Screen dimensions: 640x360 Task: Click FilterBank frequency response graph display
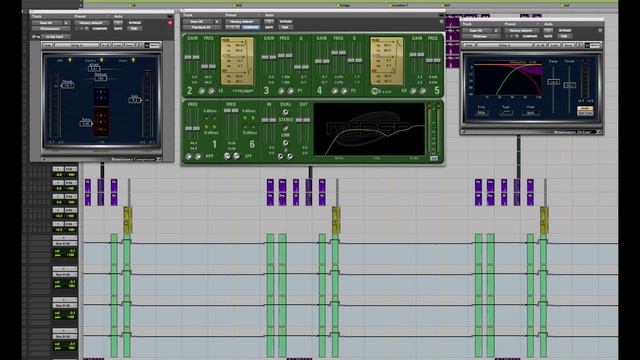coord(369,129)
